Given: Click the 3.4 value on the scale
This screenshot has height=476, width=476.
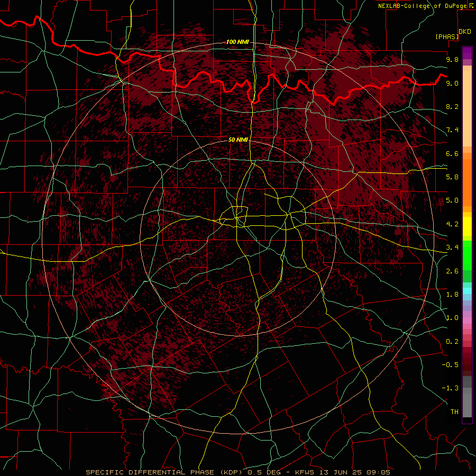Looking at the screenshot, I should coord(452,248).
